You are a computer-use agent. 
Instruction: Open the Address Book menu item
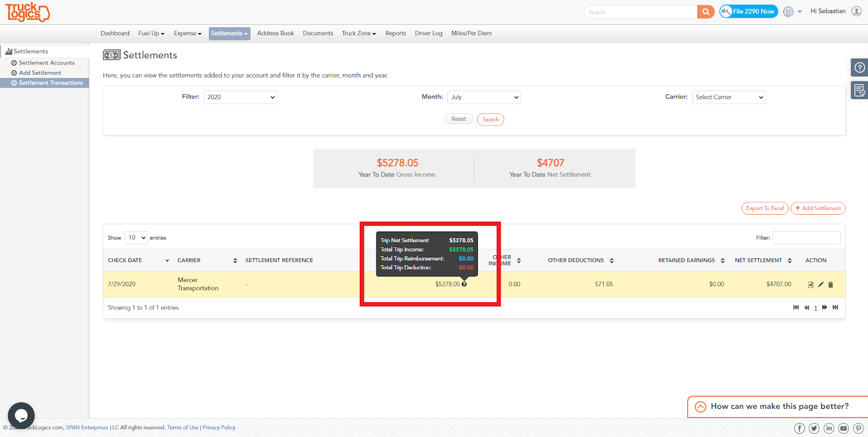(x=276, y=34)
